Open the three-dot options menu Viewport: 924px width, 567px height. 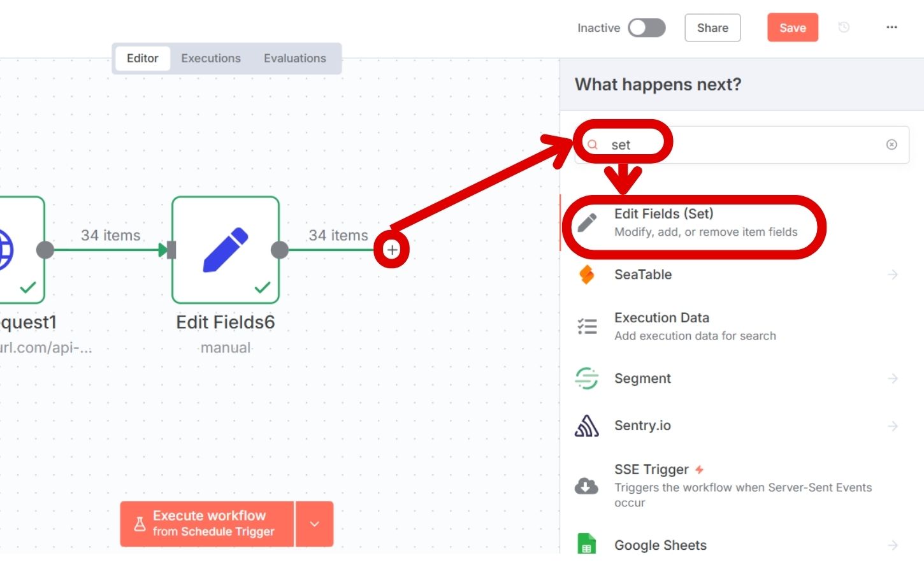click(892, 27)
